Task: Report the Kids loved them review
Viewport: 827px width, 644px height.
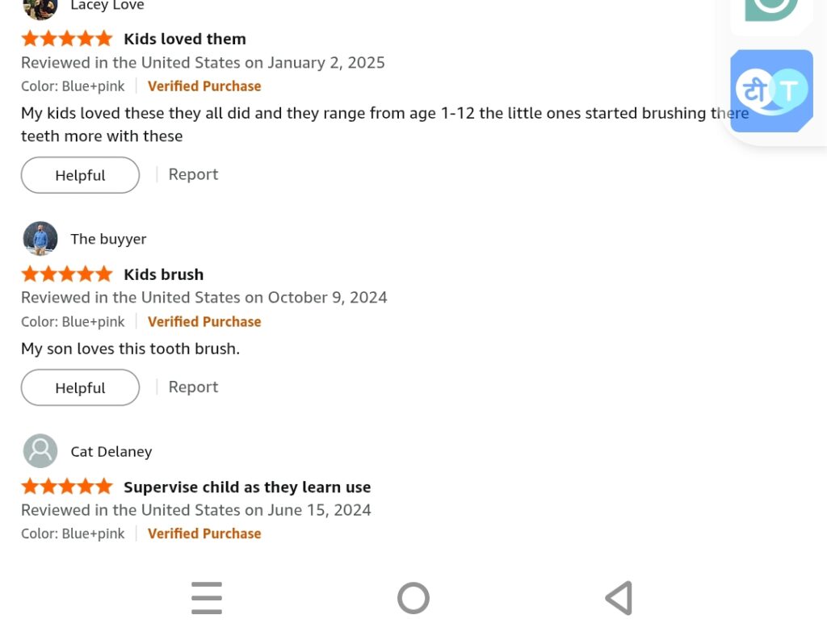Action: click(x=193, y=174)
